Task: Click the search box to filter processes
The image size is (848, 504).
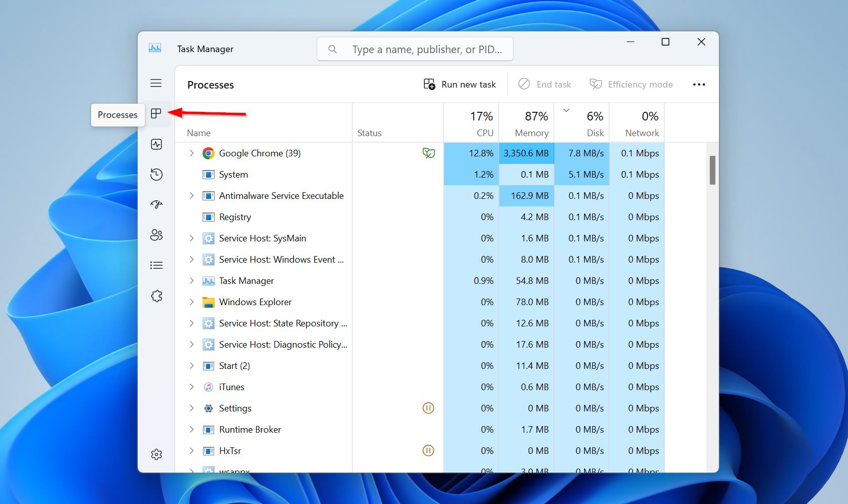Action: click(415, 49)
